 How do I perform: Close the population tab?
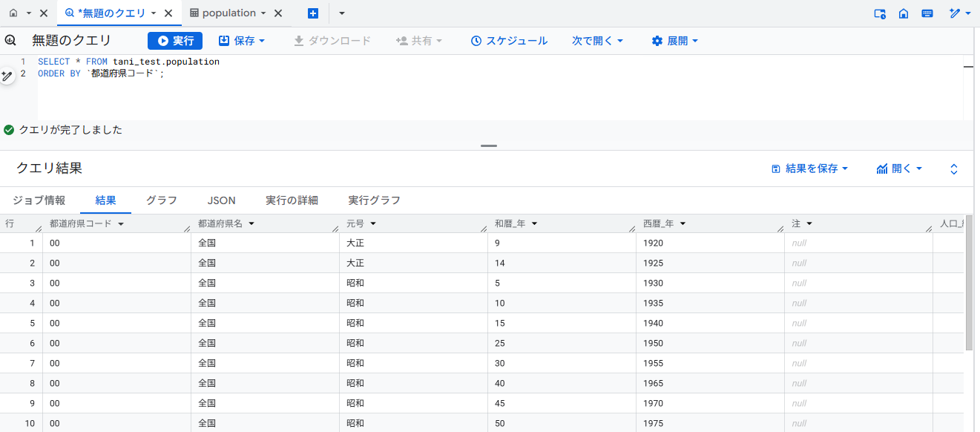tap(278, 13)
